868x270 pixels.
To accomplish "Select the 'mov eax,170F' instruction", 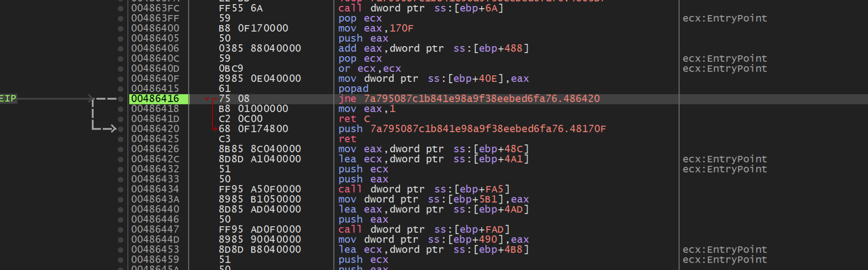I will click(375, 28).
